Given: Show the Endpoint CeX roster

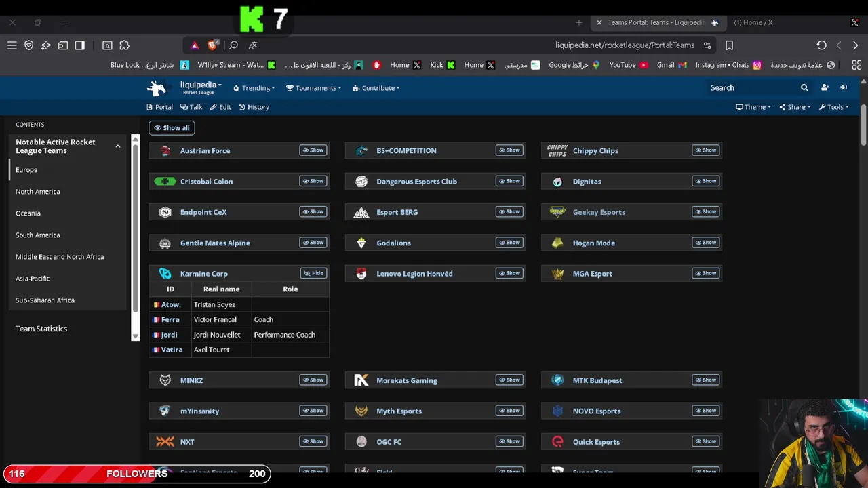Looking at the screenshot, I should click(313, 211).
